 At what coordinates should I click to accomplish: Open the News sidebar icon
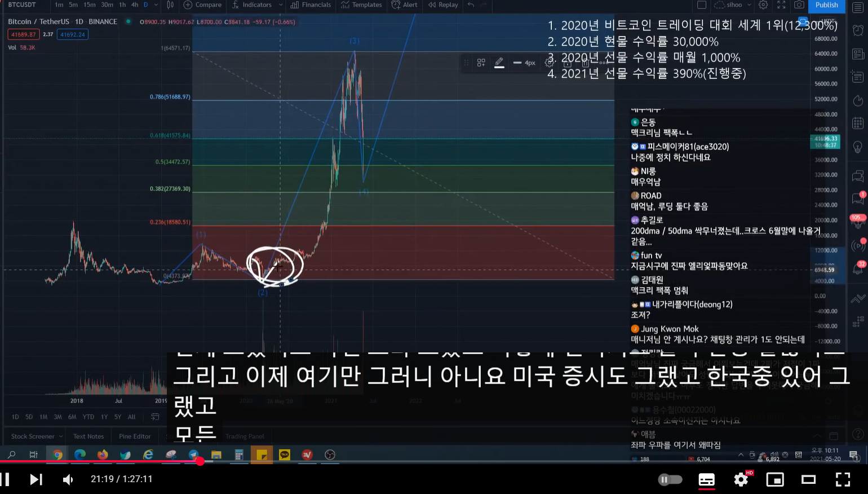(858, 54)
